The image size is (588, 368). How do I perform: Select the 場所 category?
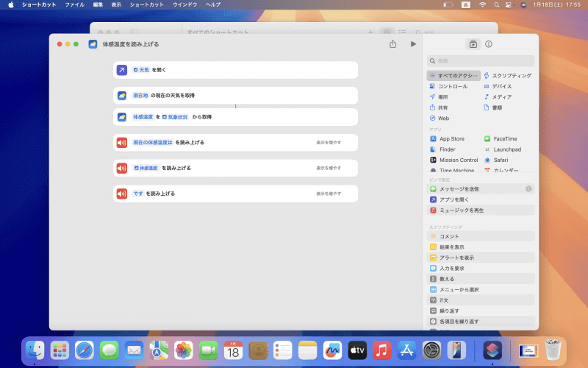click(x=439, y=97)
